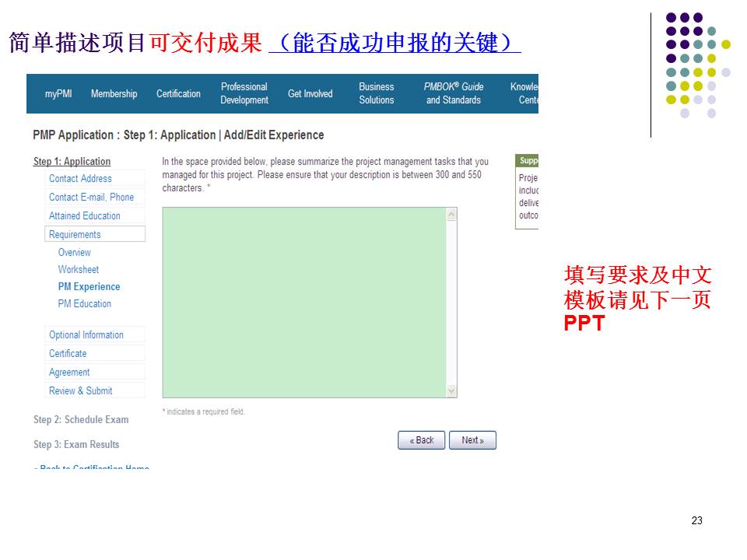The image size is (747, 560).
Task: Click the description scrollbar up arrow
Action: coord(451,215)
